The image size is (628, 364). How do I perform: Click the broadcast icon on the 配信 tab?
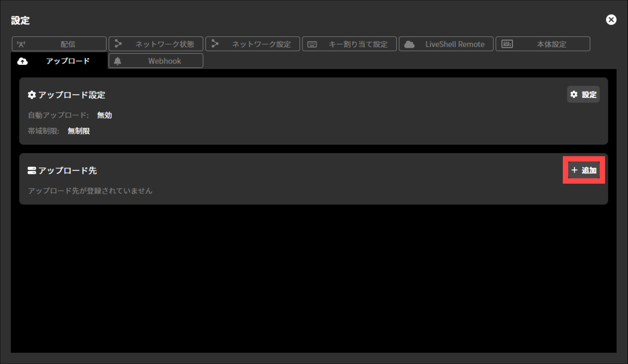click(21, 44)
